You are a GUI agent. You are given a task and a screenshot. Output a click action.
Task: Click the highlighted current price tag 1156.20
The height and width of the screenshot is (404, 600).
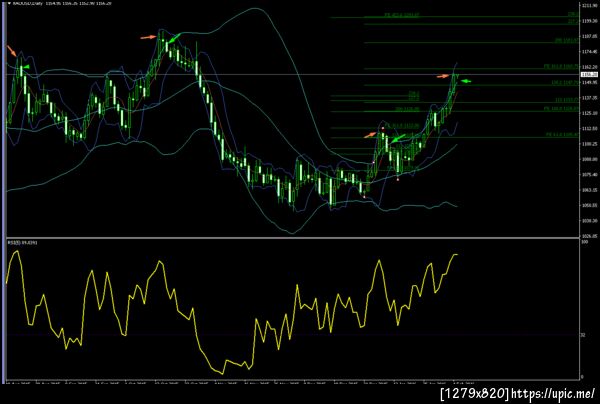point(589,75)
